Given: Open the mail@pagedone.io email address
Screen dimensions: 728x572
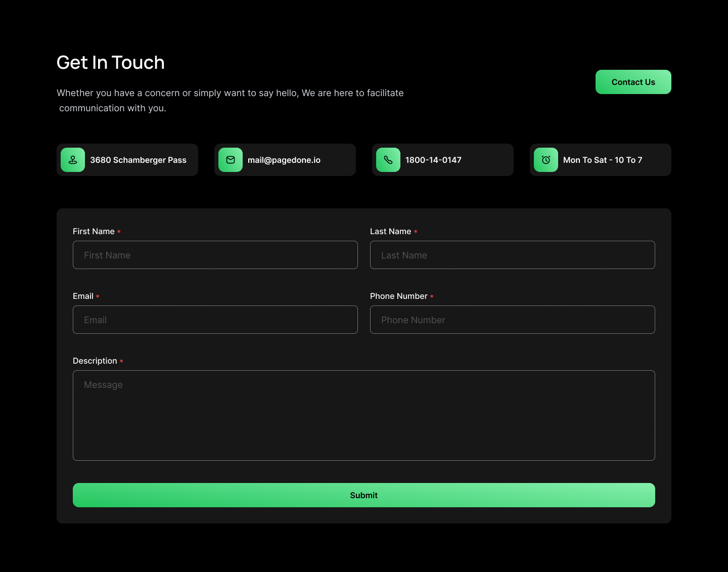Looking at the screenshot, I should [284, 160].
